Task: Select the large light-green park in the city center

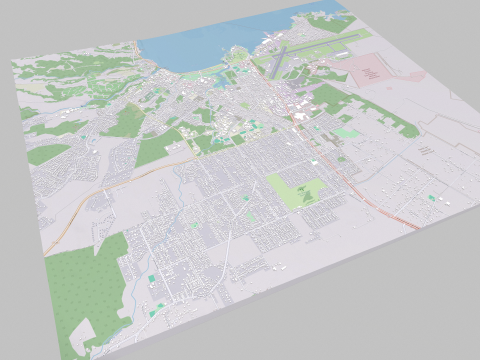Action: (x=298, y=192)
